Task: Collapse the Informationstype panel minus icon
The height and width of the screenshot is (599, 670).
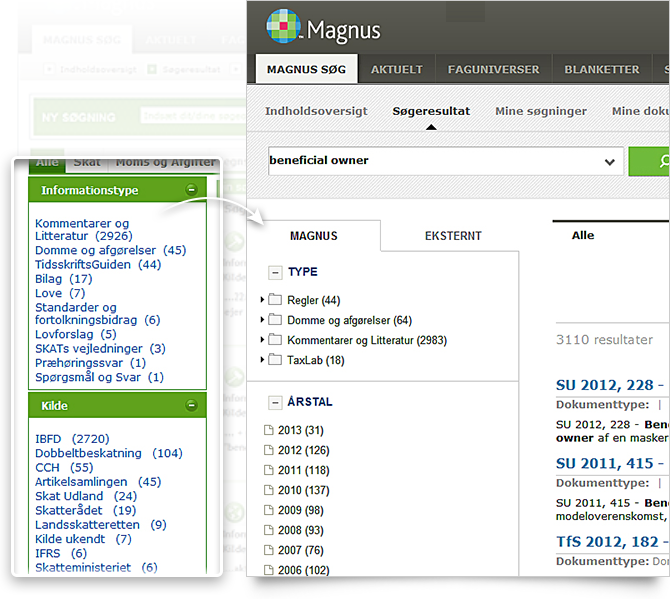Action: coord(191,190)
